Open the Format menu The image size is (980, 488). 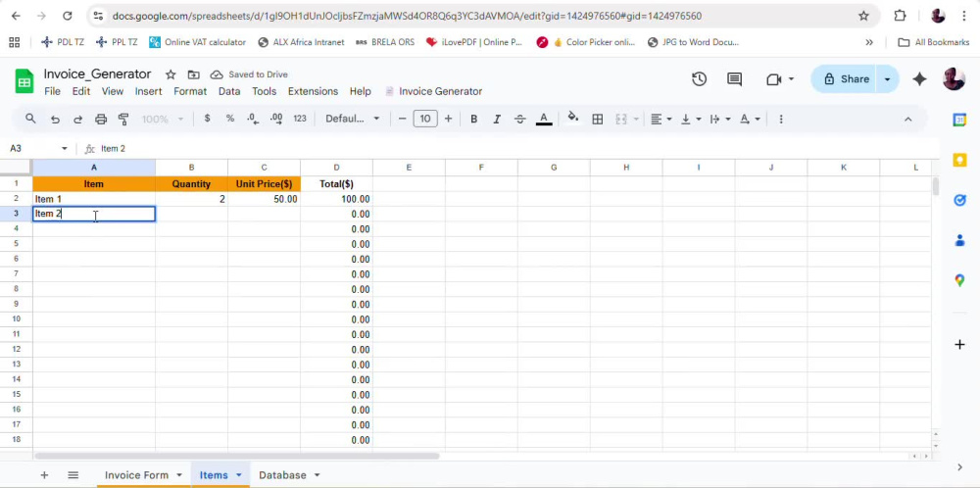click(190, 91)
